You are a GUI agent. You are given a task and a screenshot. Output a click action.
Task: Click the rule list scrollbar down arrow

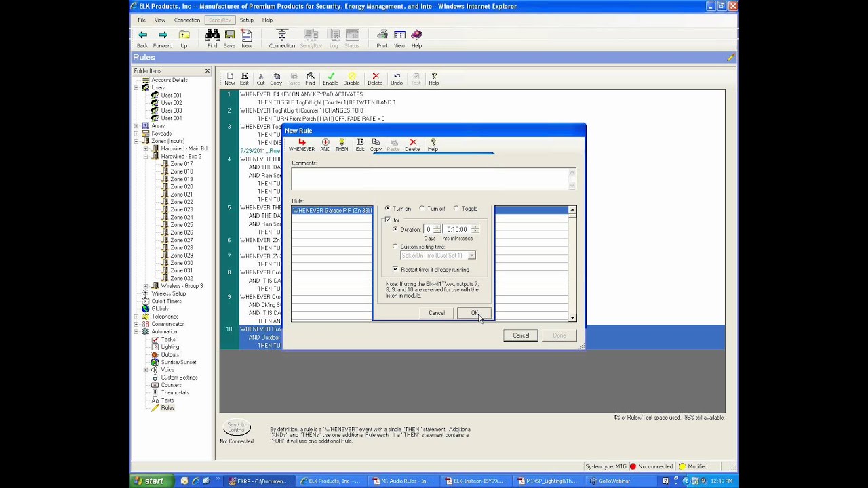point(572,317)
